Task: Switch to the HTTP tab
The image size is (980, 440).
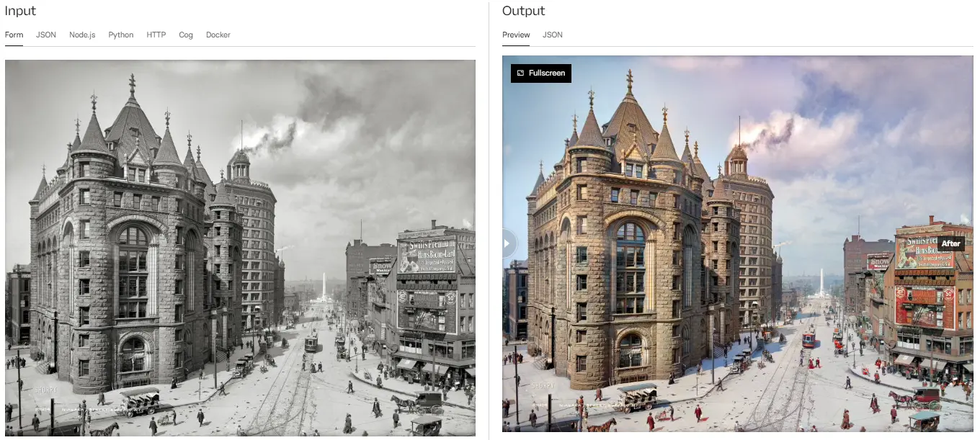Action: tap(156, 35)
